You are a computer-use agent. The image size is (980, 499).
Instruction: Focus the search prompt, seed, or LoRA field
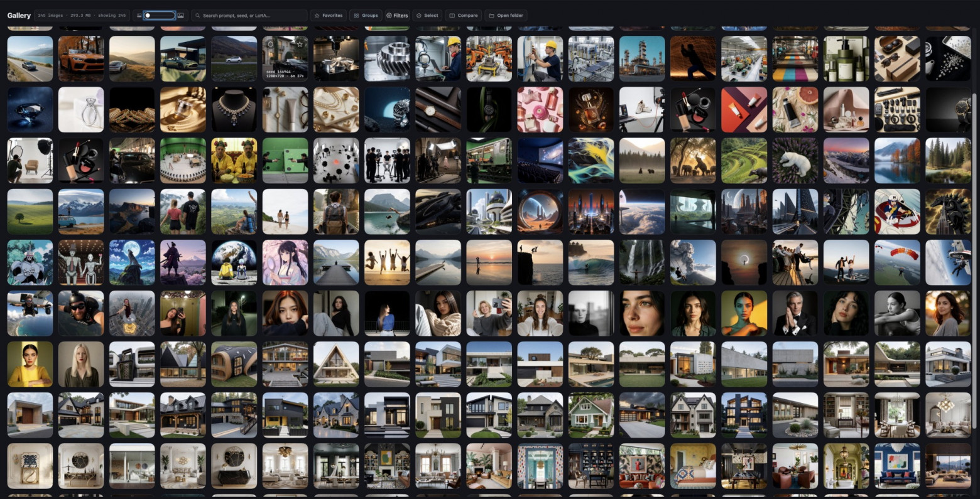[x=249, y=15]
